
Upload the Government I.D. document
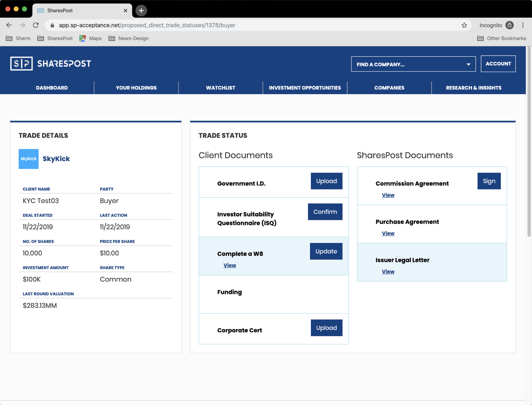click(x=327, y=181)
